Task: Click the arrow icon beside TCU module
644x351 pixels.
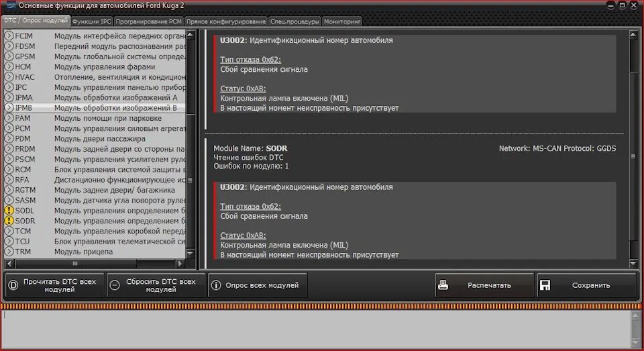Action: coord(9,241)
